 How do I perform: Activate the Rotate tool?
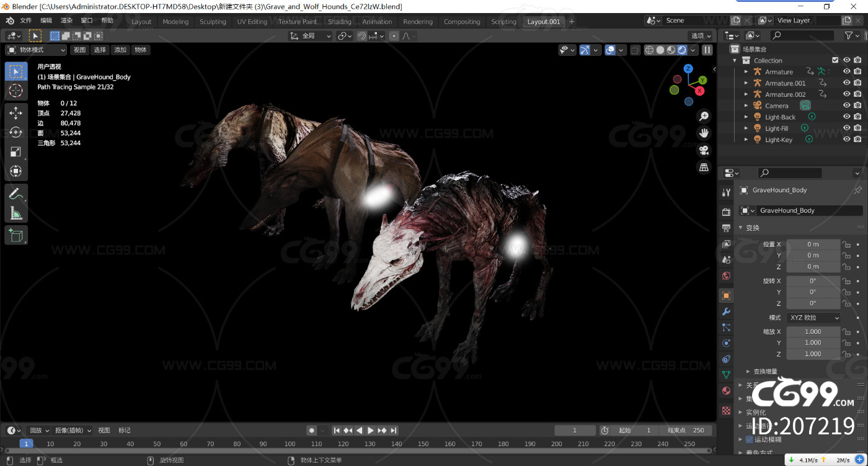(16, 132)
